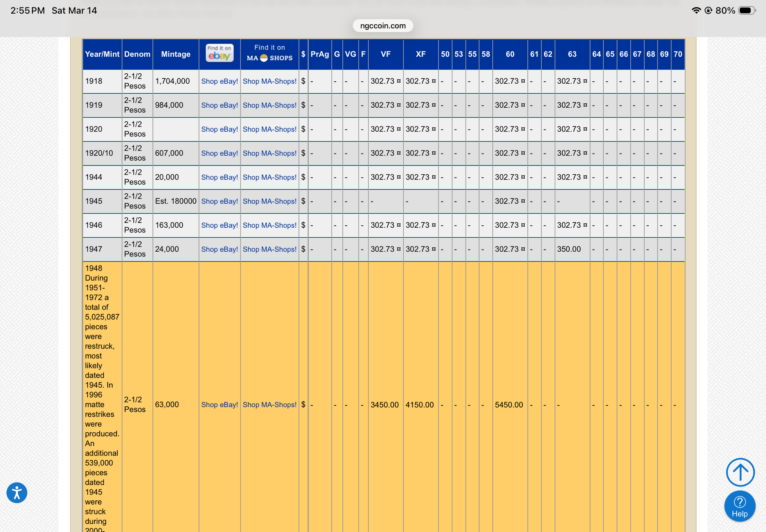Screen dimensions: 766x532
Task: Click the 5450.00 price in 1948 row
Action: pos(509,405)
